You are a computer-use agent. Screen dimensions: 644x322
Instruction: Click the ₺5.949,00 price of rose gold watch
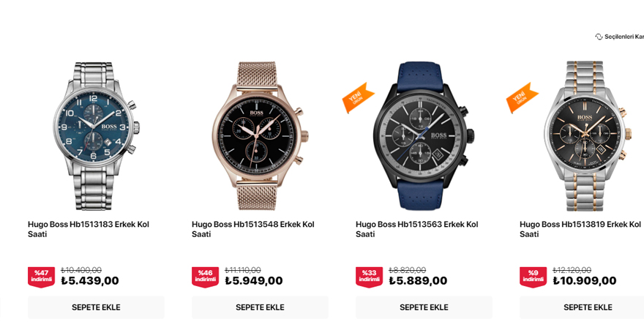tap(254, 281)
